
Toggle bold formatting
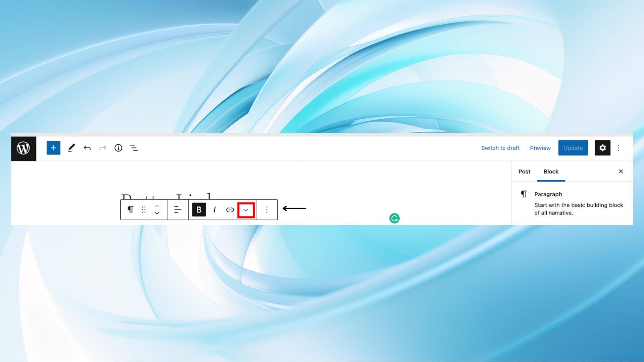point(199,210)
